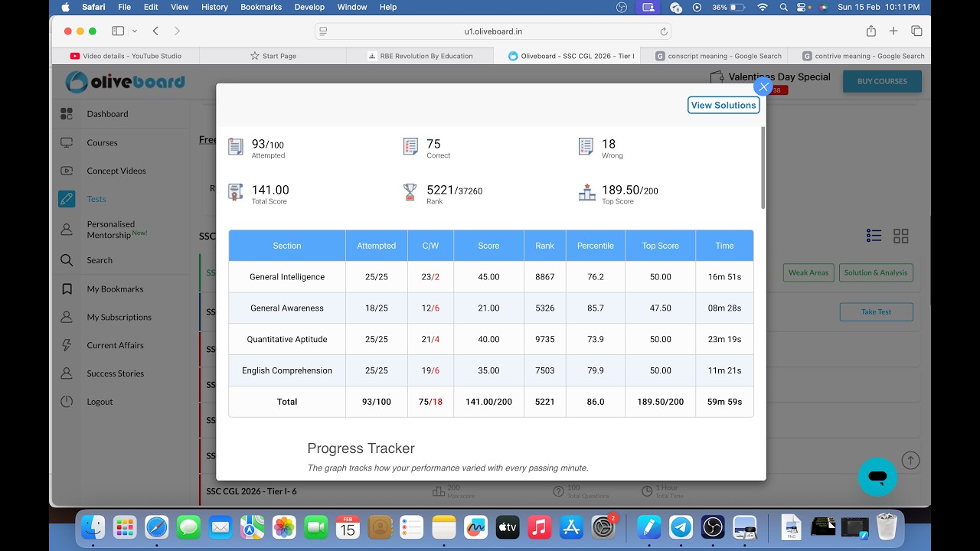The width and height of the screenshot is (980, 551).
Task: Open the History menu
Action: [x=214, y=7]
